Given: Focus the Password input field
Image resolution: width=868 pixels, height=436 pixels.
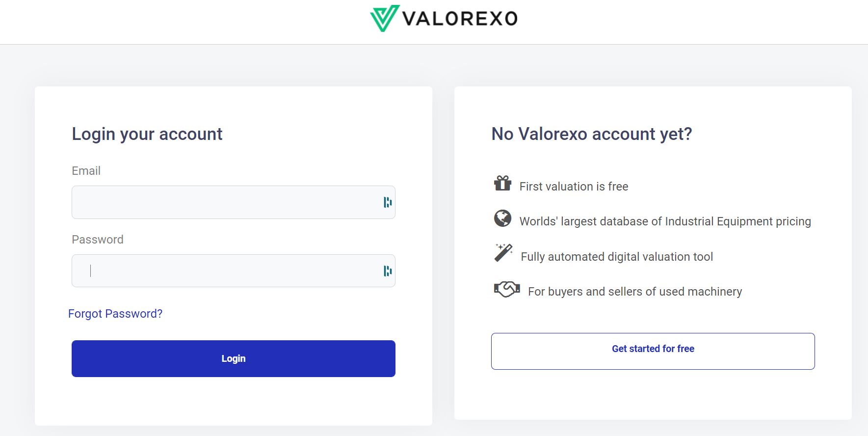Looking at the screenshot, I should (x=226, y=271).
